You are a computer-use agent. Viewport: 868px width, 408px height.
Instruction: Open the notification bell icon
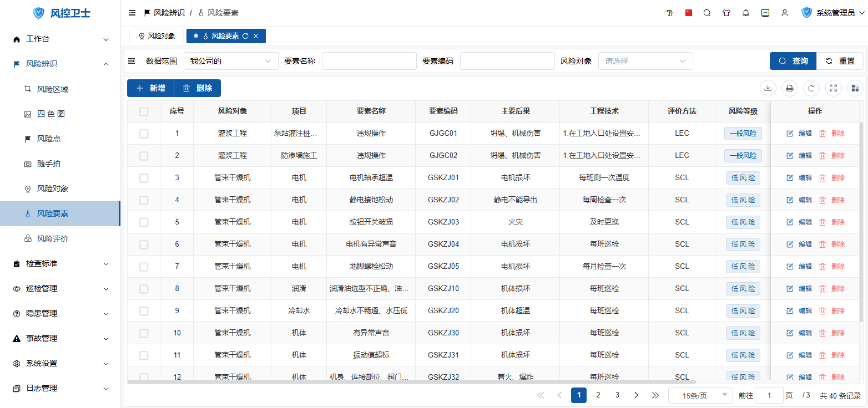click(746, 13)
